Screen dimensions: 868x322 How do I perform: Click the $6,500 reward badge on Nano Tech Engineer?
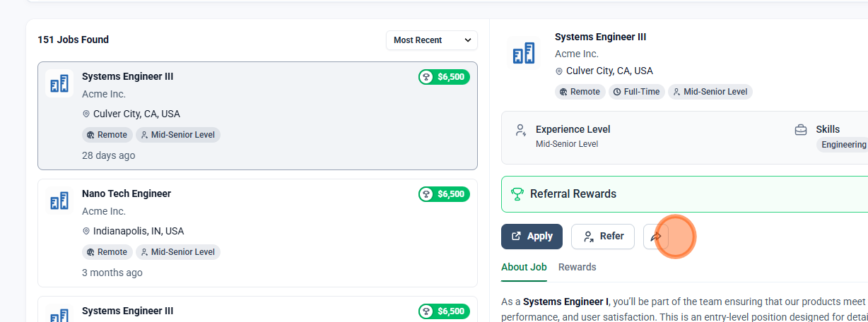(444, 194)
